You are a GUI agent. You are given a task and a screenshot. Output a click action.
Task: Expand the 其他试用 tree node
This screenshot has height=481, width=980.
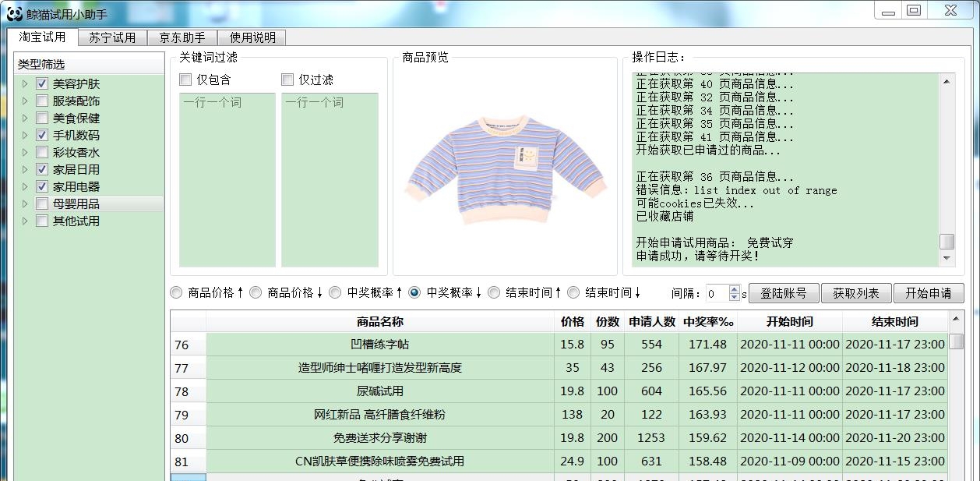click(24, 221)
